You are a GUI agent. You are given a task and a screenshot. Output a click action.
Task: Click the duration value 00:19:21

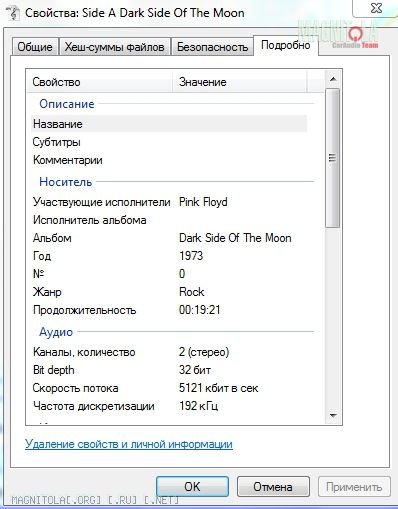pyautogui.click(x=200, y=310)
